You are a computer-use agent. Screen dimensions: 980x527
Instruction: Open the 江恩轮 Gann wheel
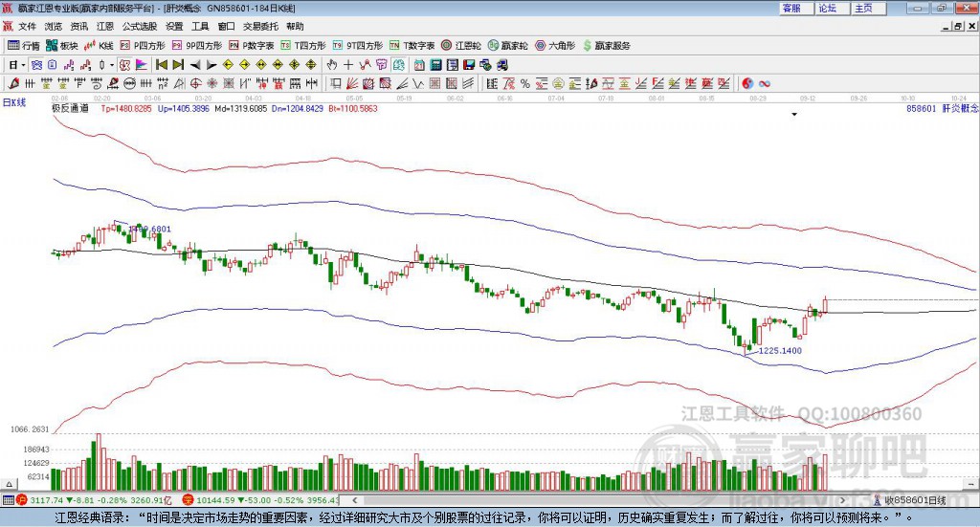tap(461, 46)
